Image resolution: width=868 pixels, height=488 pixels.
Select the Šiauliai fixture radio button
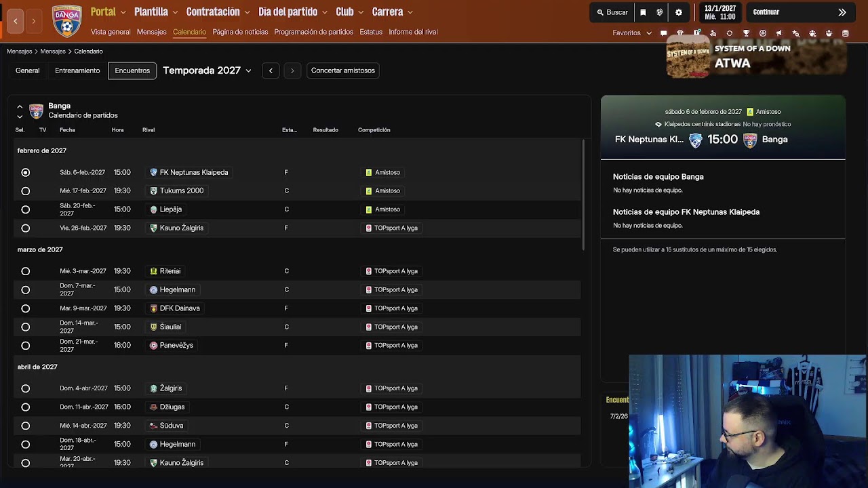coord(25,327)
